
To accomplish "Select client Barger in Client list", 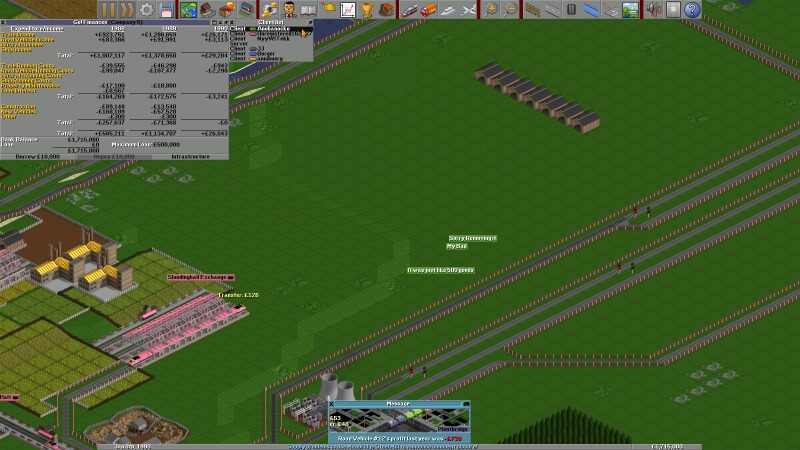I will [271, 54].
